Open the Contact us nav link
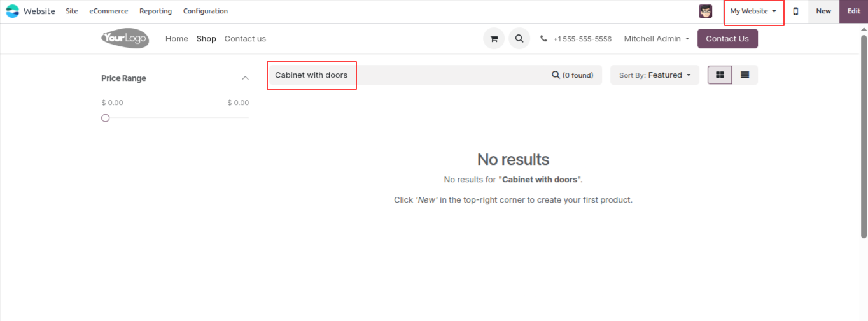This screenshot has height=321, width=868. click(x=245, y=39)
